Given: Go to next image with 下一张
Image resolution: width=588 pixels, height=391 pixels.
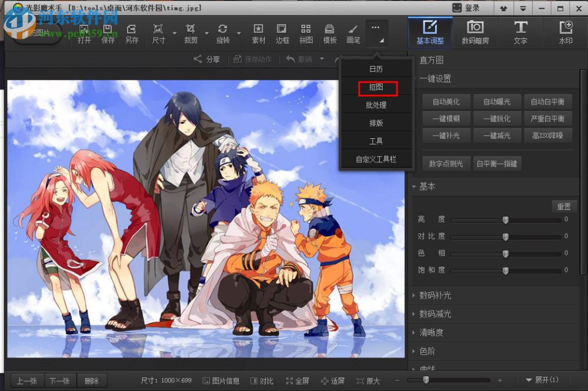Looking at the screenshot, I should [59, 381].
